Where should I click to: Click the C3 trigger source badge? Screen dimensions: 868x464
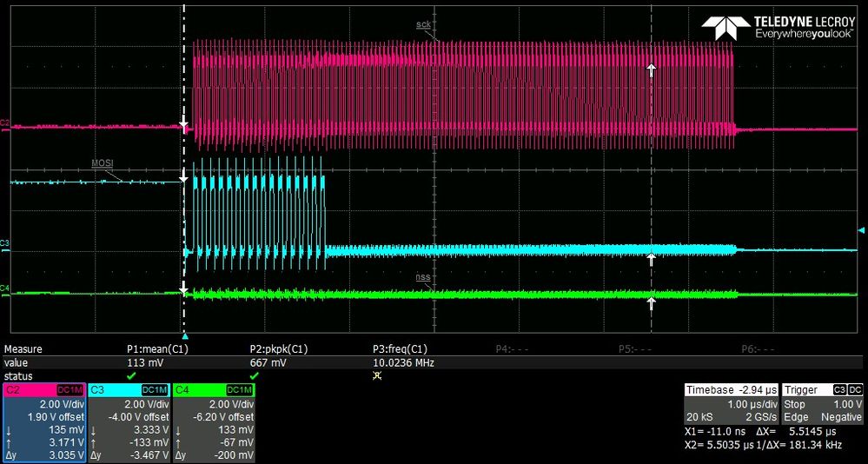coord(841,390)
